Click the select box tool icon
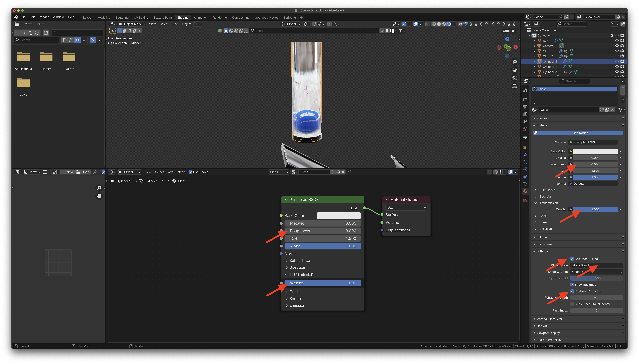 coord(112,31)
